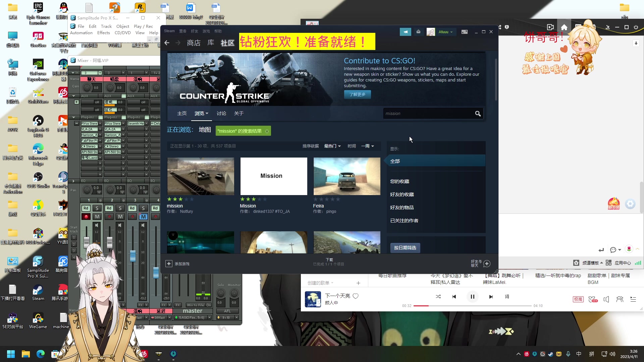Screen dimensions: 644x362
Task: Open music player volume speaker icon
Action: tap(606, 299)
